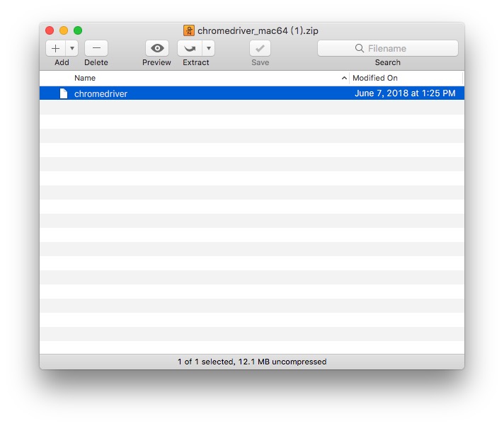Image resolution: width=504 pixels, height=426 pixels.
Task: Click the chromedriver document icon
Action: click(x=64, y=93)
